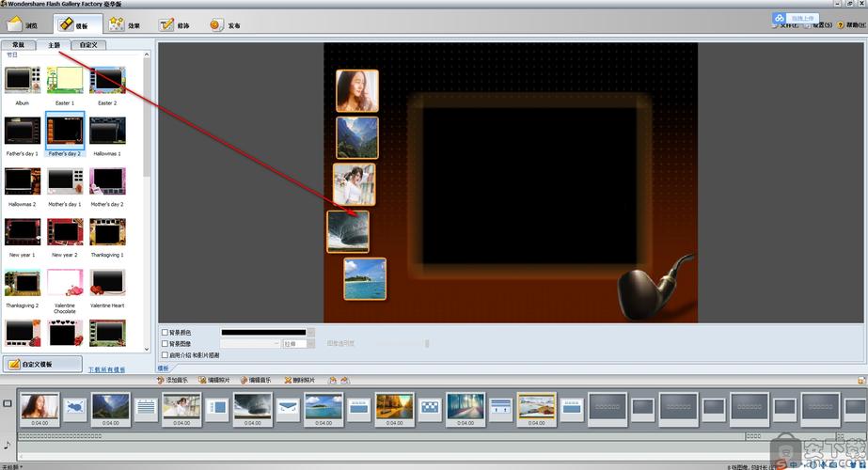Select the autumn trees photo in timeline
The height and width of the screenshot is (470, 868).
pos(394,410)
